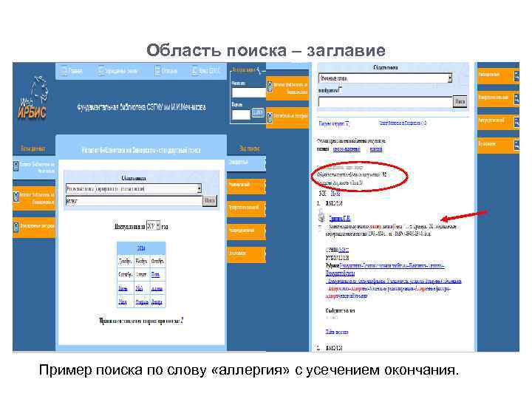Click Найти похожие link under first record
This screenshot has width=532, height=399.
[x=337, y=332]
